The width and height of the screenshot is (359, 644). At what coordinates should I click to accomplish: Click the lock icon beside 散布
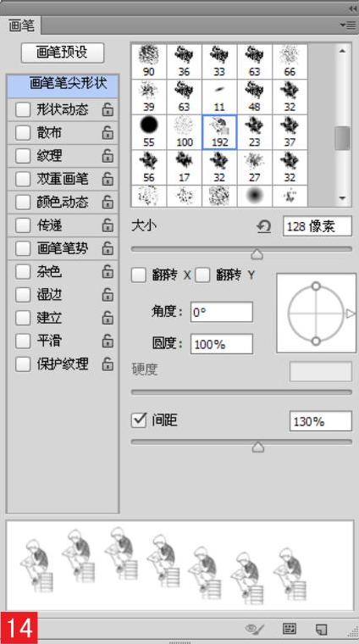[x=108, y=133]
